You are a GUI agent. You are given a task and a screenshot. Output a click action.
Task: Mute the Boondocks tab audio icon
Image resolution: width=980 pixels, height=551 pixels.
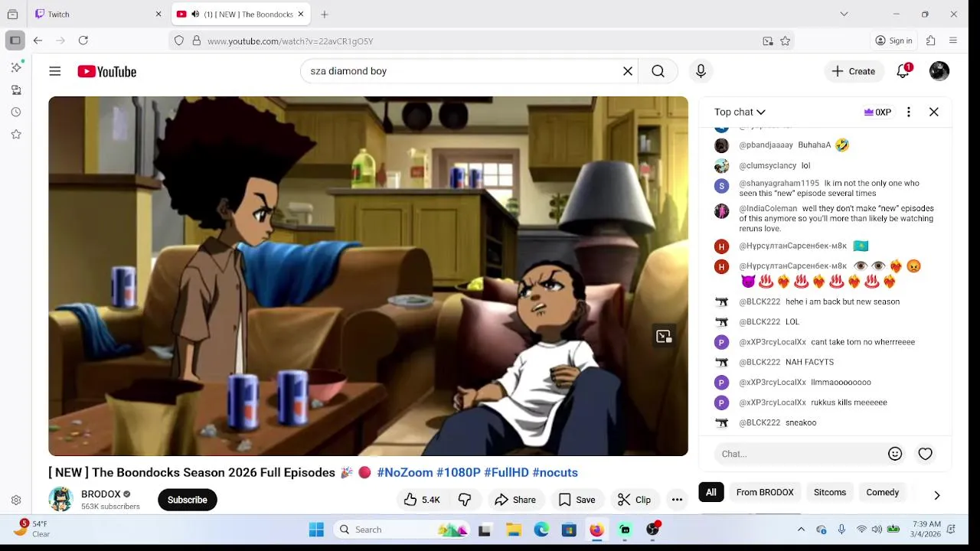[x=195, y=14]
